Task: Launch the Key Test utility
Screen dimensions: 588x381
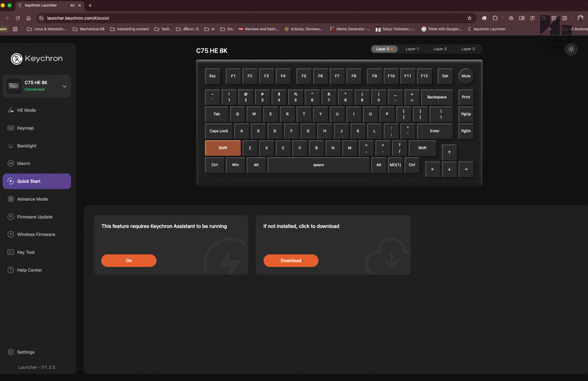Action: (26, 252)
